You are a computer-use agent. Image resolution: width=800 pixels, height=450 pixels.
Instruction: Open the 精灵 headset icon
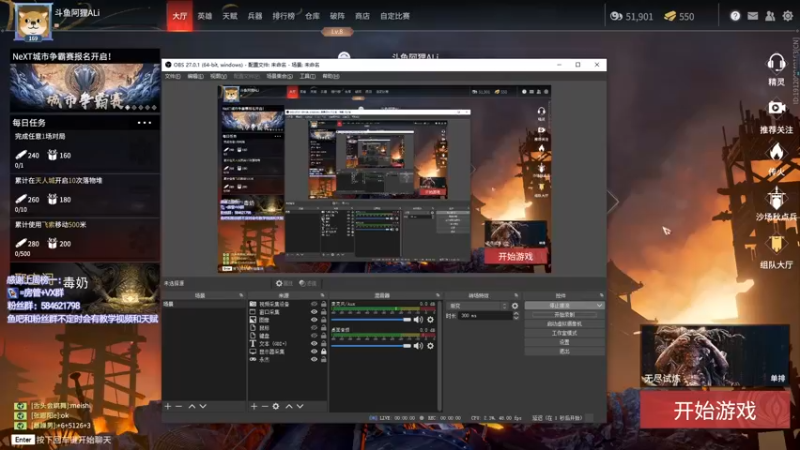pyautogui.click(x=776, y=64)
